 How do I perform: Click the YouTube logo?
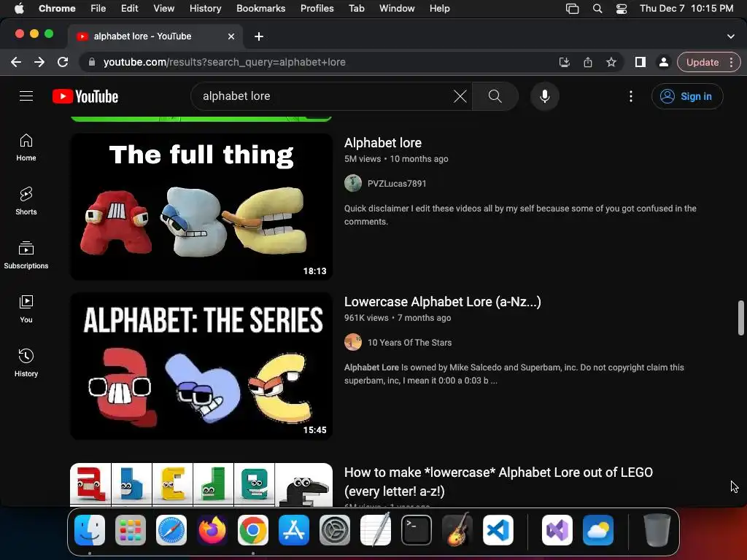point(85,96)
